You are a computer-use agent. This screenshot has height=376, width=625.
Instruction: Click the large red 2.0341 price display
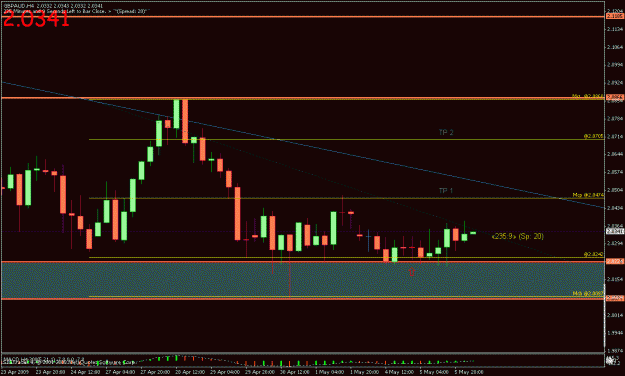tap(36, 20)
